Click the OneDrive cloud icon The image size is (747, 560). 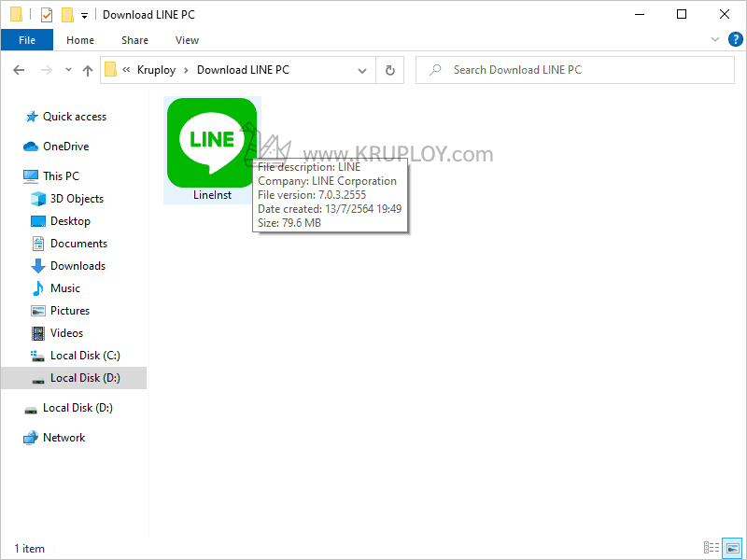[31, 147]
